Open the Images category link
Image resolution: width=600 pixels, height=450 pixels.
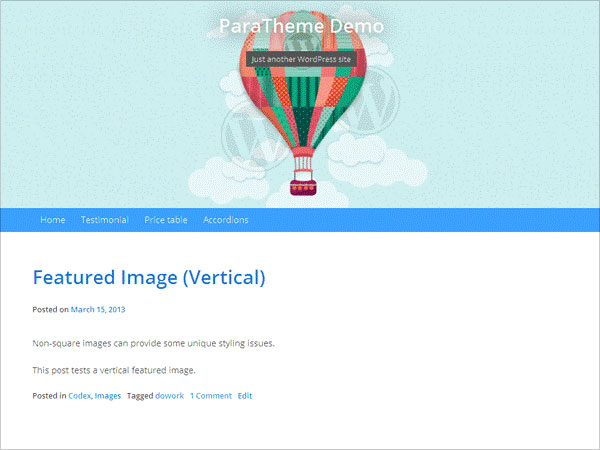coord(108,396)
